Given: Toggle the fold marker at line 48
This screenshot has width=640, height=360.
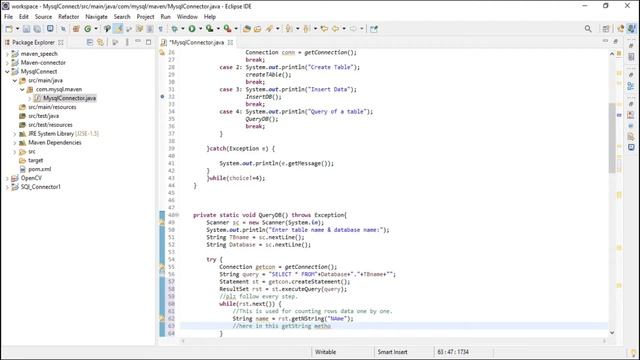Looking at the screenshot, I should pyautogui.click(x=177, y=215).
